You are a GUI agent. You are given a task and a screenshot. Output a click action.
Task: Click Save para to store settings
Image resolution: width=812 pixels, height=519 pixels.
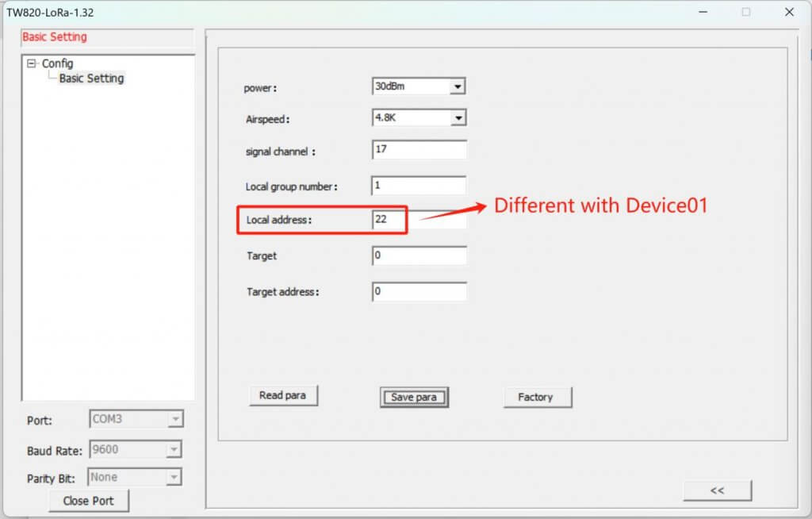pyautogui.click(x=414, y=397)
